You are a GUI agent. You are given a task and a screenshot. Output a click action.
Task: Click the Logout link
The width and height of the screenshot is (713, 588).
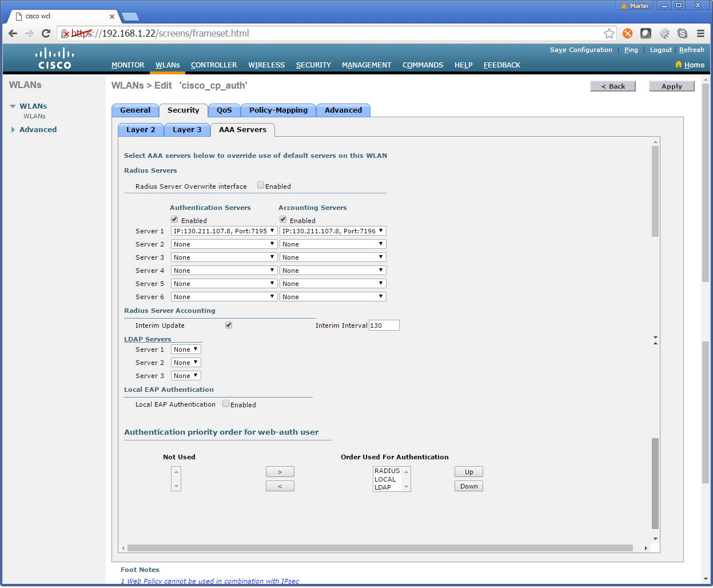point(661,50)
